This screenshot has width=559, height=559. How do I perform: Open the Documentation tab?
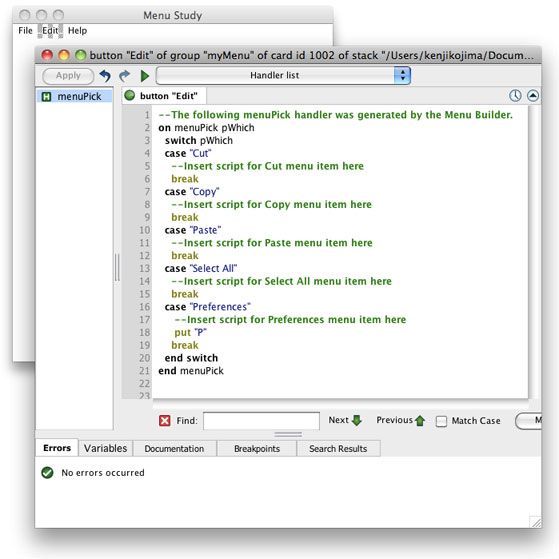[x=174, y=448]
